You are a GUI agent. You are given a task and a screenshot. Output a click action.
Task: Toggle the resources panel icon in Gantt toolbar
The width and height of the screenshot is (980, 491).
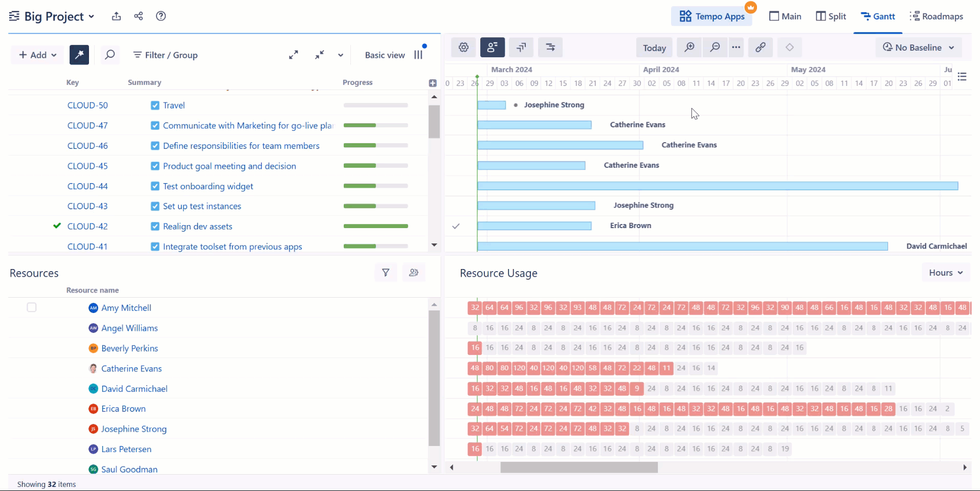pos(492,48)
